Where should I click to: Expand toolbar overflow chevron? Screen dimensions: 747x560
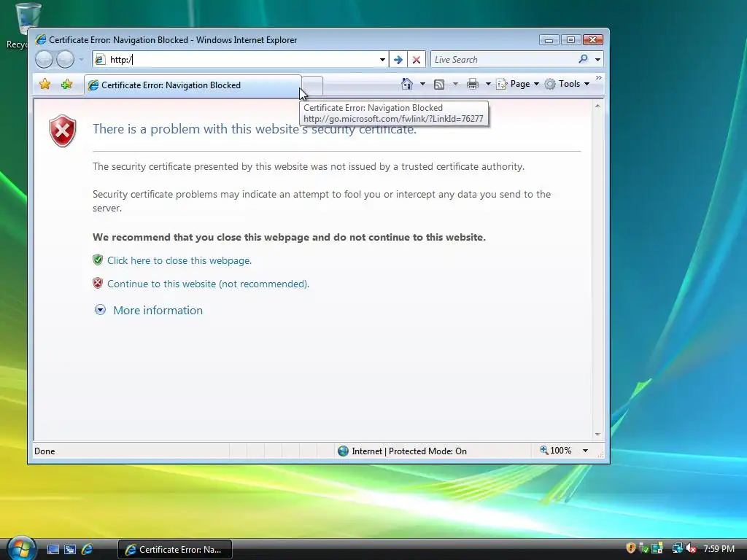pos(599,77)
